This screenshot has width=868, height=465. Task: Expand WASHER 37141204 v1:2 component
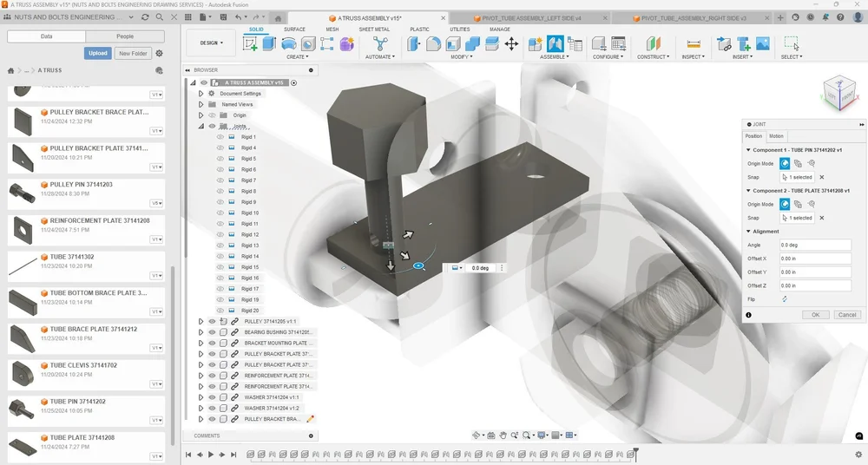201,408
